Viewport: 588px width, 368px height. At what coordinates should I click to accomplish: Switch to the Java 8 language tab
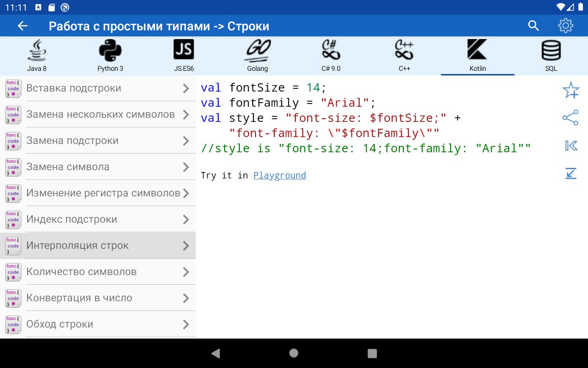point(37,56)
